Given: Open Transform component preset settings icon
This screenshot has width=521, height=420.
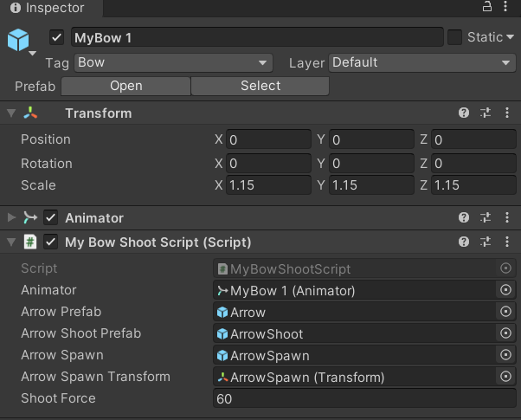Looking at the screenshot, I should click(486, 113).
